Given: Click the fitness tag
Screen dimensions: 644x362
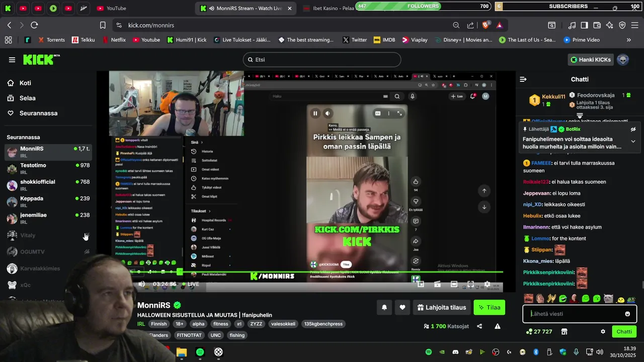Looking at the screenshot, I should coord(220,324).
